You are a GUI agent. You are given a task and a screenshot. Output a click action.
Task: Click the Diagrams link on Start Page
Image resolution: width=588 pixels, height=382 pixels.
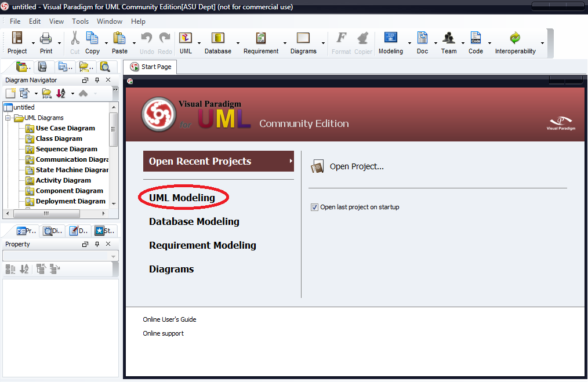pyautogui.click(x=172, y=269)
